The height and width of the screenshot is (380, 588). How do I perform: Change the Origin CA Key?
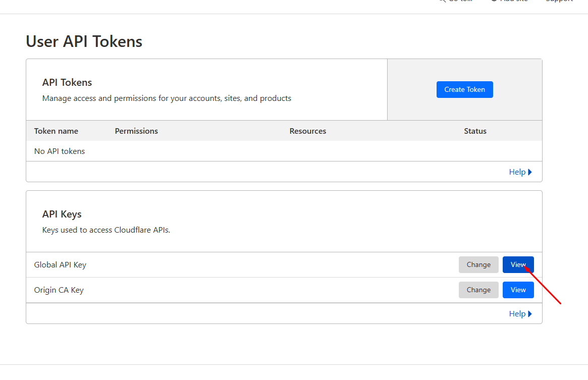(x=478, y=290)
